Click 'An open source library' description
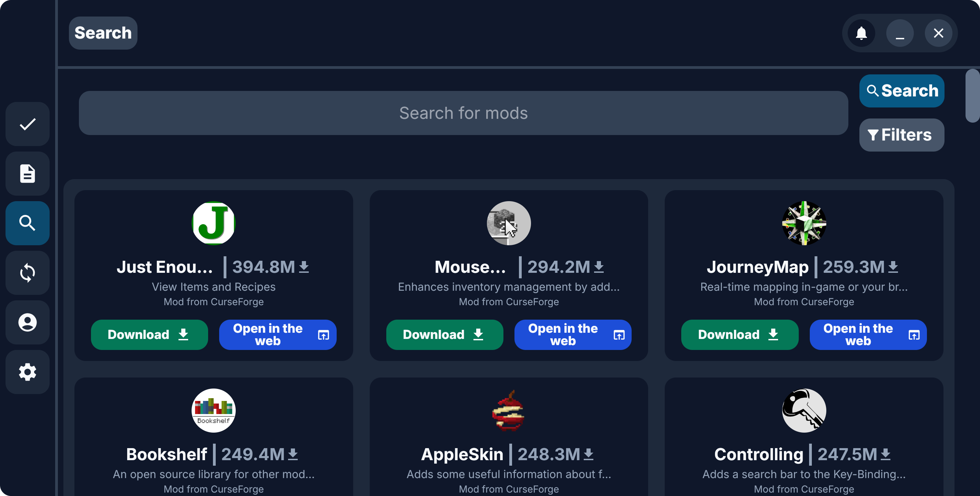980x496 pixels. tap(214, 474)
